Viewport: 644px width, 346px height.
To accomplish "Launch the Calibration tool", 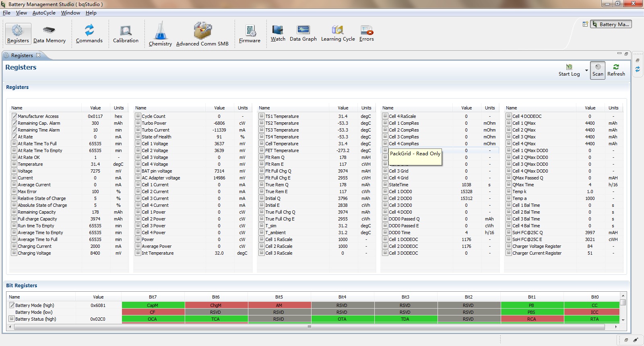I will coord(126,34).
